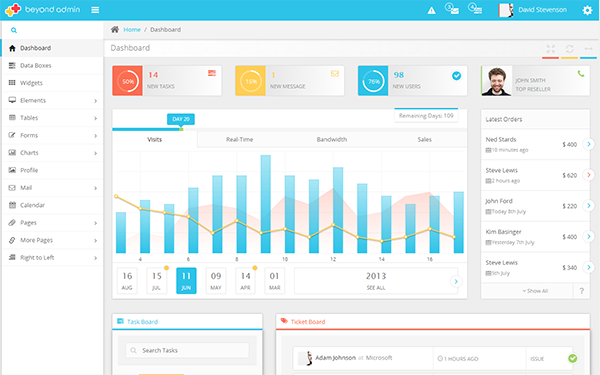Toggle the hamburger sidebar menu

click(x=95, y=10)
